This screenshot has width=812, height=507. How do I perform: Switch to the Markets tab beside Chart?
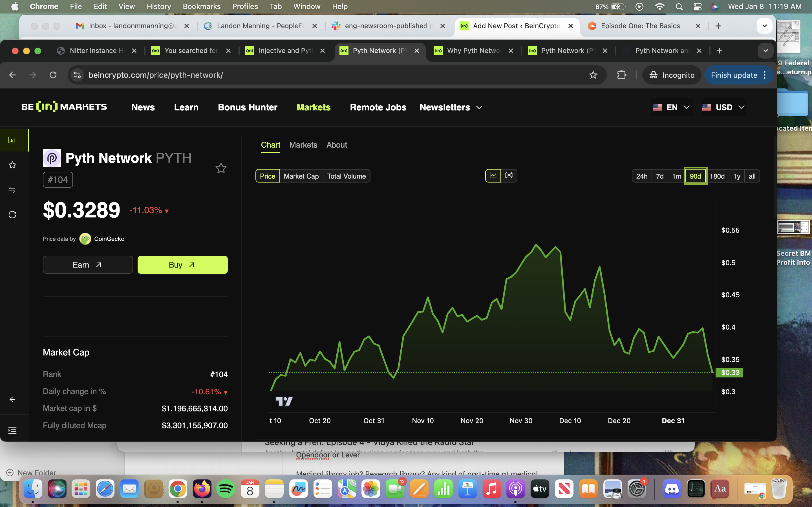point(303,145)
